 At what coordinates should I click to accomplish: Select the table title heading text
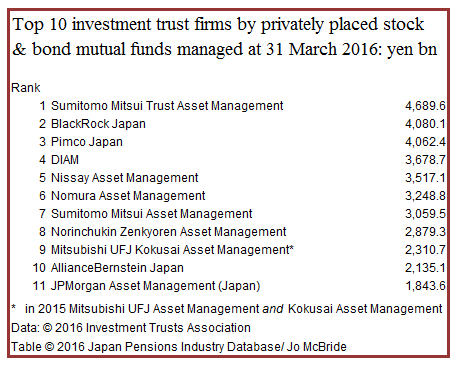[x=225, y=37]
